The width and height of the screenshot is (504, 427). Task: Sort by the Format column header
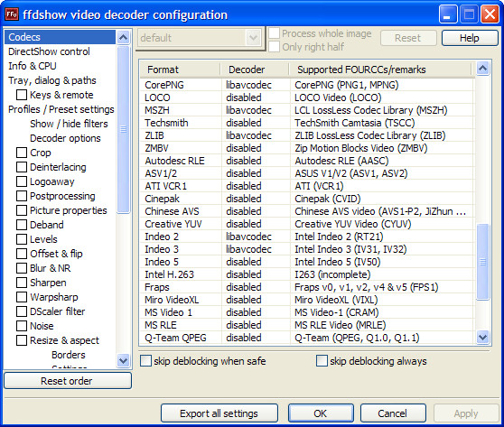[180, 70]
